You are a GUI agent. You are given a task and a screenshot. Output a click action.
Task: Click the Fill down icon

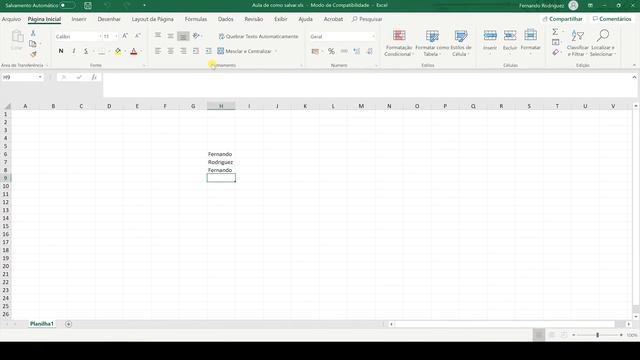(556, 42)
